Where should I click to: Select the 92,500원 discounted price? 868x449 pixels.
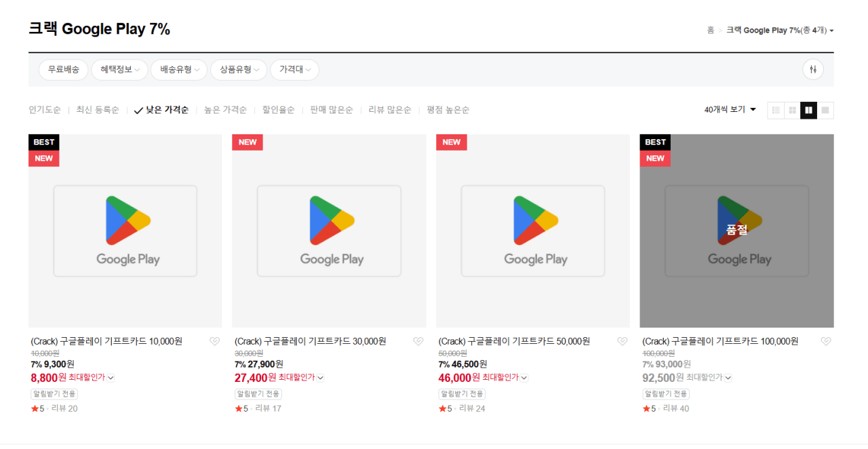pyautogui.click(x=663, y=378)
